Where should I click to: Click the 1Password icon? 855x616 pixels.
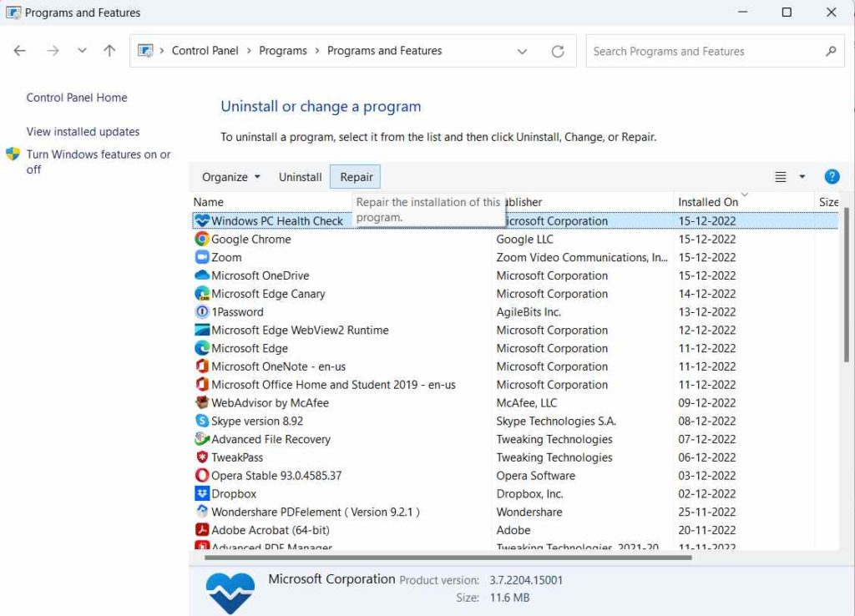click(x=202, y=311)
